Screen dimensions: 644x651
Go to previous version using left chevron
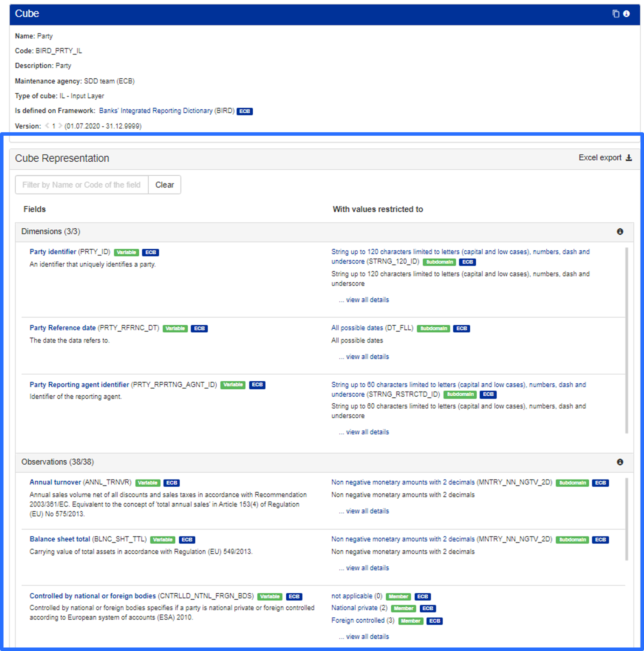[47, 126]
